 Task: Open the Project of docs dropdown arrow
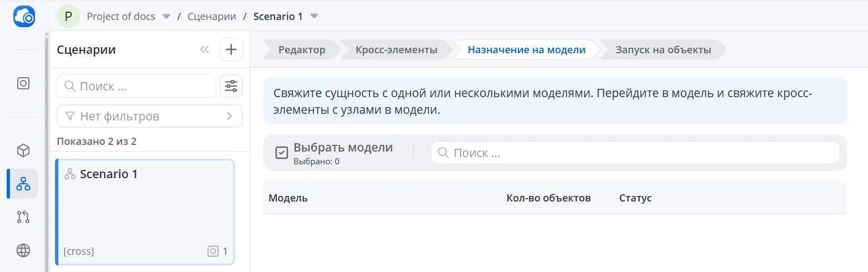pyautogui.click(x=166, y=17)
